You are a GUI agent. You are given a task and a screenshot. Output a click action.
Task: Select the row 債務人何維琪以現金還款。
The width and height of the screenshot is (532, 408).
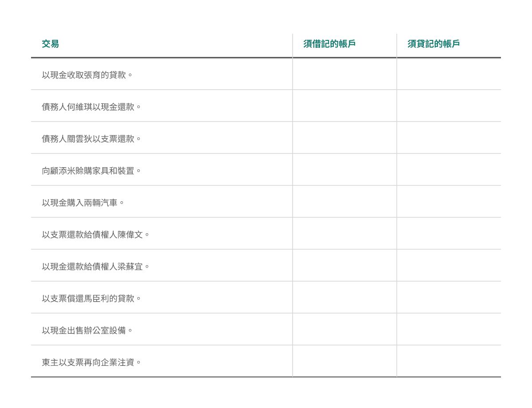coord(266,106)
